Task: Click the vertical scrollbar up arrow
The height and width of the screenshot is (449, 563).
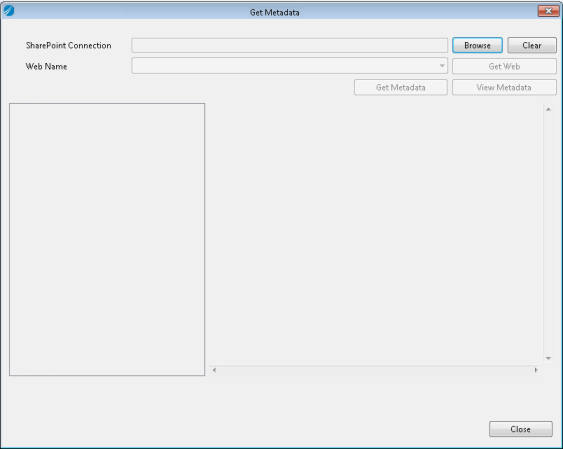Action: coord(548,109)
